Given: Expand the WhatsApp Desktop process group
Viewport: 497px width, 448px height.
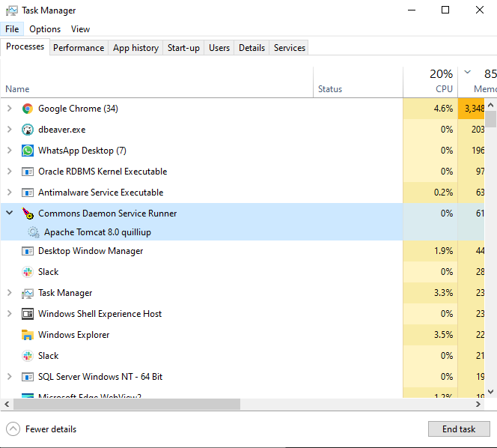Looking at the screenshot, I should 10,151.
